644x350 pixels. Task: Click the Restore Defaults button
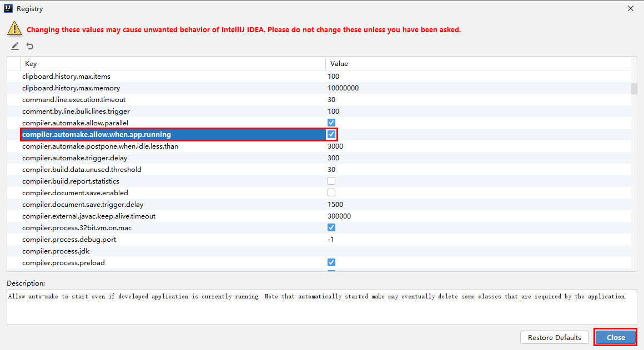click(x=554, y=337)
